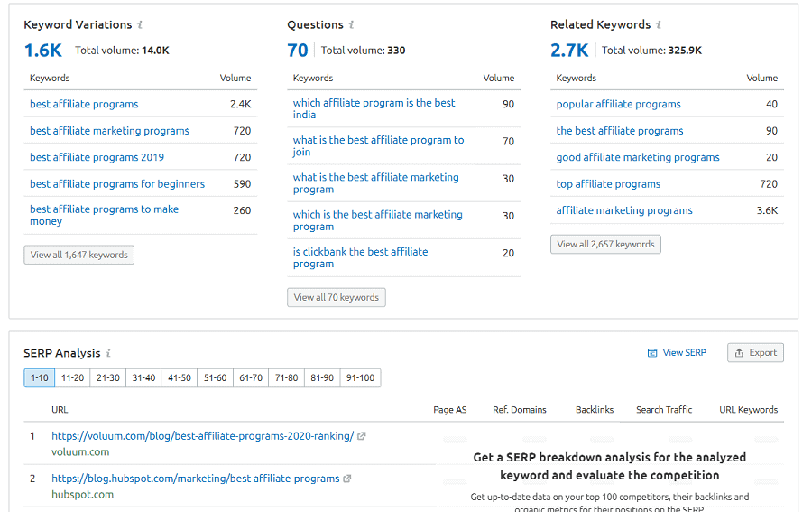Open keyword 'best affiliate programs to make money'
The image size is (812, 512).
[x=104, y=215]
